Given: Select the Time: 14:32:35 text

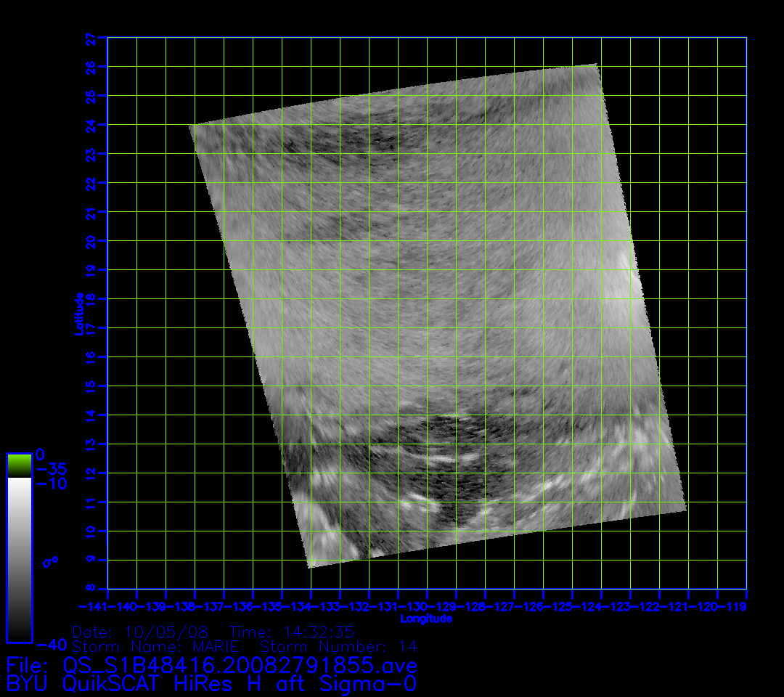Looking at the screenshot, I should [292, 632].
